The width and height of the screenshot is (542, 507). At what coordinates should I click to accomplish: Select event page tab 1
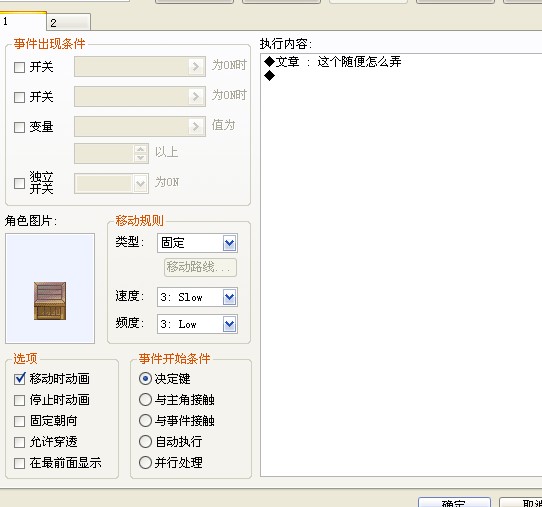(x=23, y=21)
